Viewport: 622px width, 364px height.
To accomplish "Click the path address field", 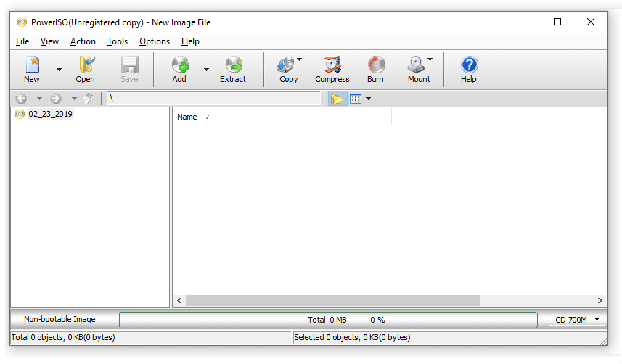I will [213, 99].
